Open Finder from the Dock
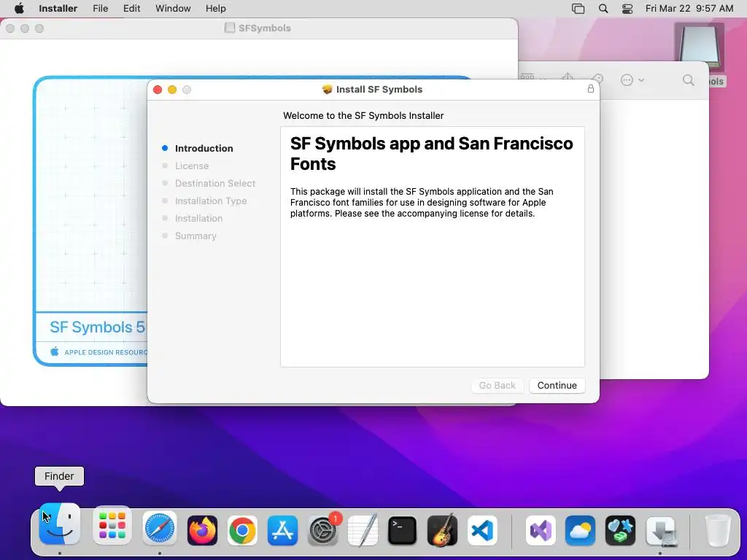747x560 pixels. click(60, 525)
